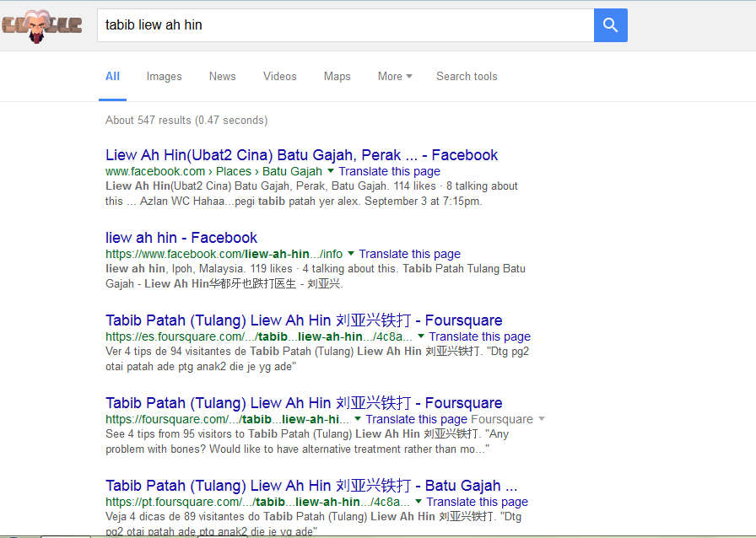
Task: Open the Videos tab
Action: [x=279, y=76]
